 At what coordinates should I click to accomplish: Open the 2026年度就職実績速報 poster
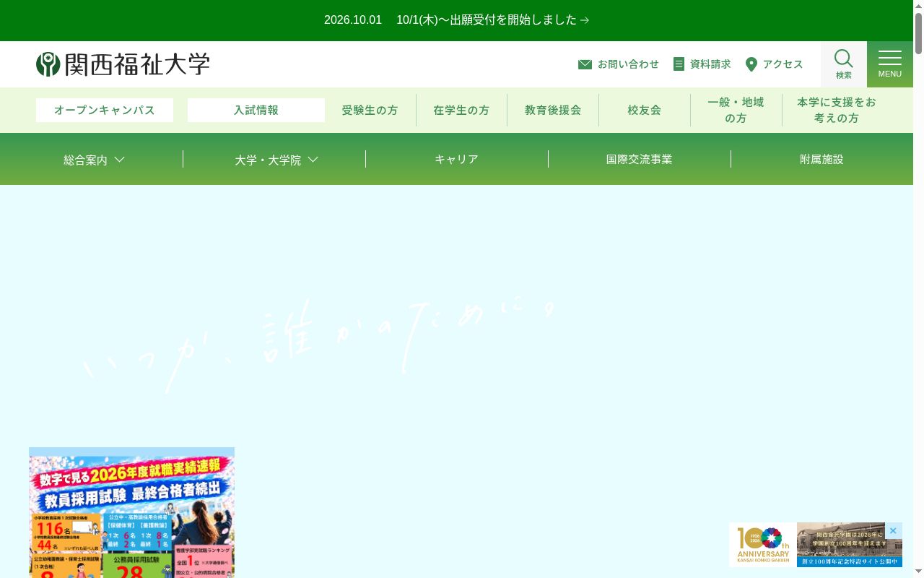pos(131,512)
